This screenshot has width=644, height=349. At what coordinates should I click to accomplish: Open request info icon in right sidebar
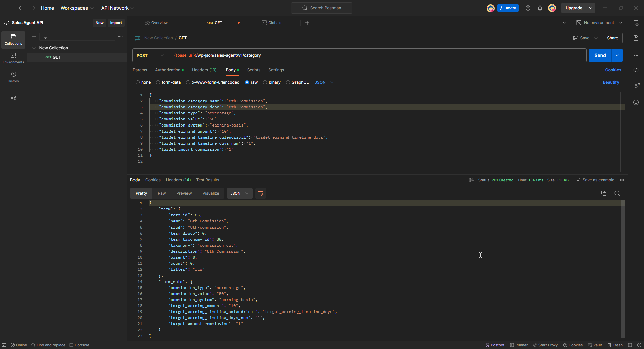636,102
